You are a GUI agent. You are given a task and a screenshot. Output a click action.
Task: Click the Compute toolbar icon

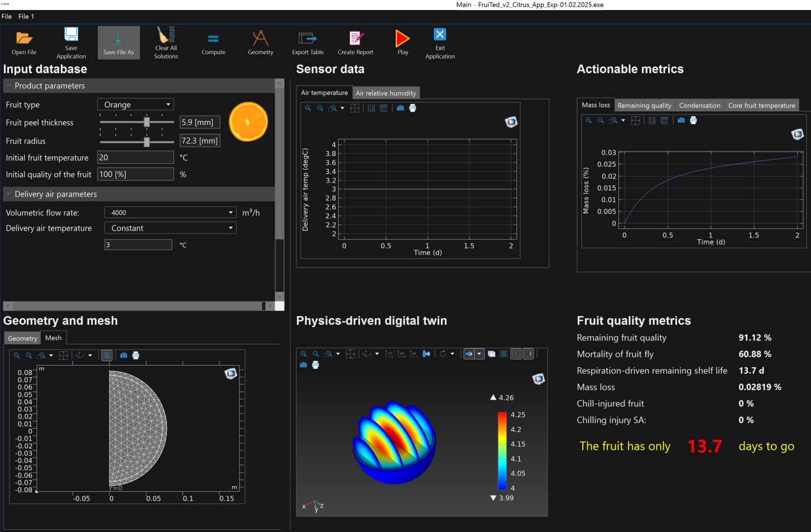[213, 39]
